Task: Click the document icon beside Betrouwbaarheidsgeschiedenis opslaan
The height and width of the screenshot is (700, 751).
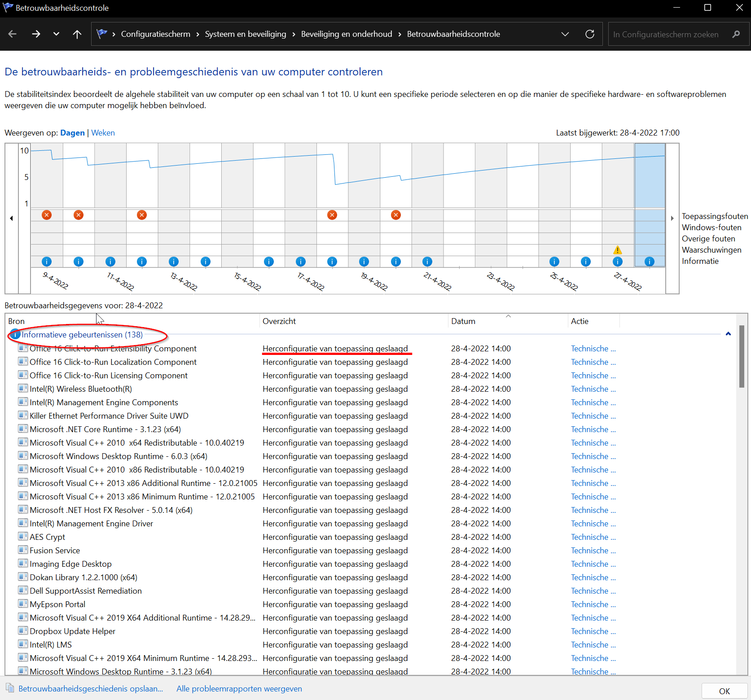Action: [x=10, y=688]
